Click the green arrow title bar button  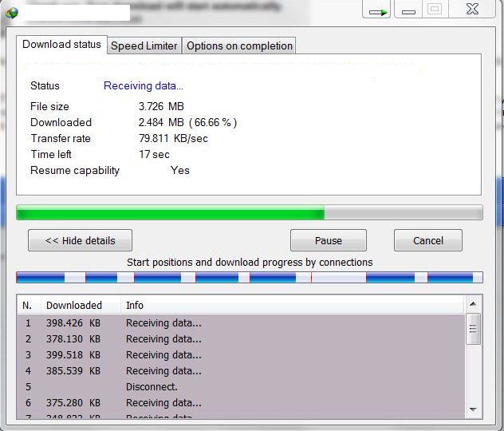pos(377,11)
